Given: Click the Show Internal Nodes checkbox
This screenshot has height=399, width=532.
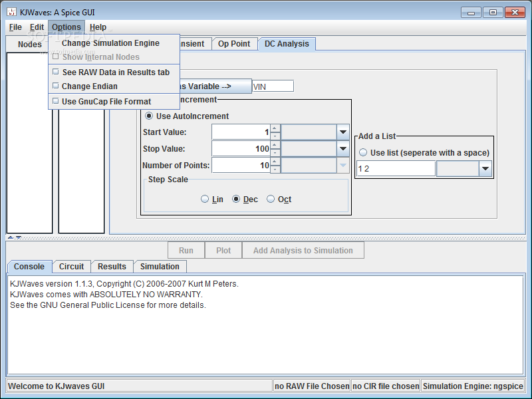Looking at the screenshot, I should [x=56, y=57].
